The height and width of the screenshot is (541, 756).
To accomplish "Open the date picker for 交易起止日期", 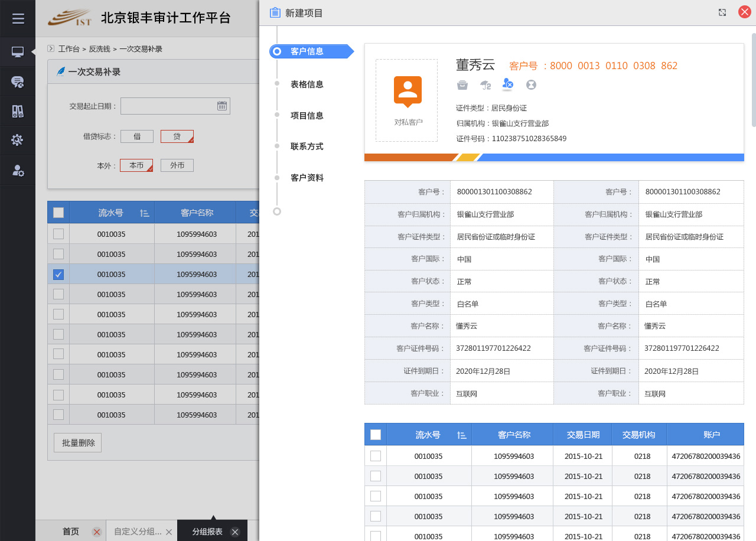I will (x=222, y=106).
